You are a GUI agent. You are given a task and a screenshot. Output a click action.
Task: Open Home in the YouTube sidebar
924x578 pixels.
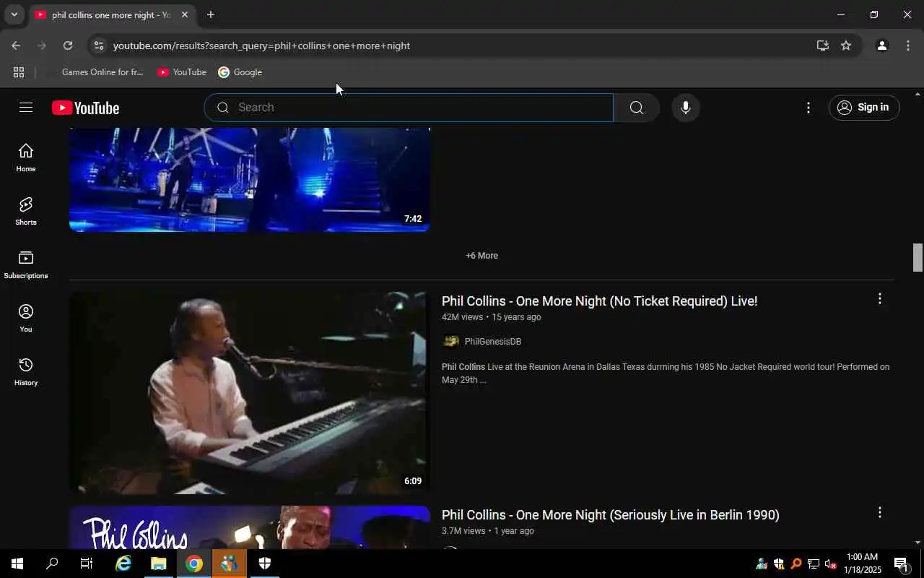(x=26, y=158)
